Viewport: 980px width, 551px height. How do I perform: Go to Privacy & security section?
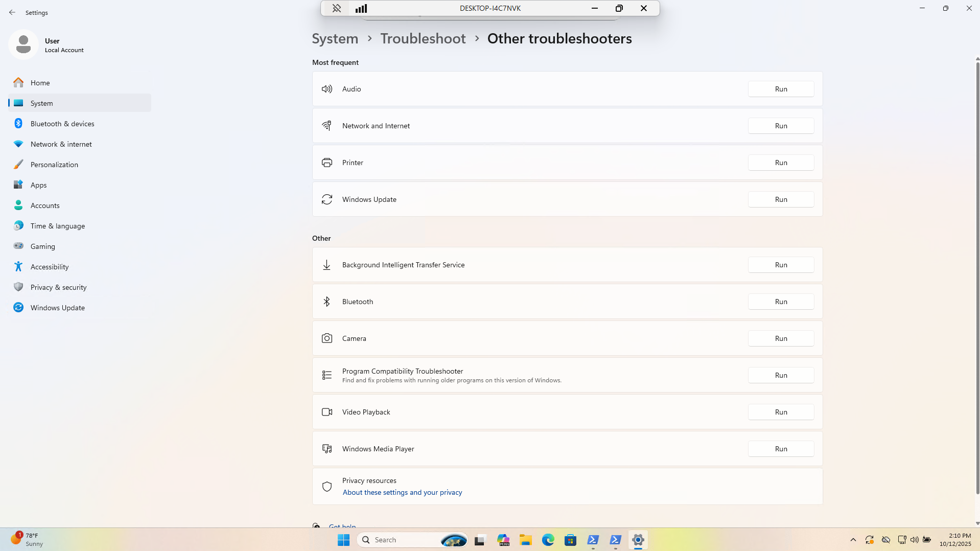[58, 287]
